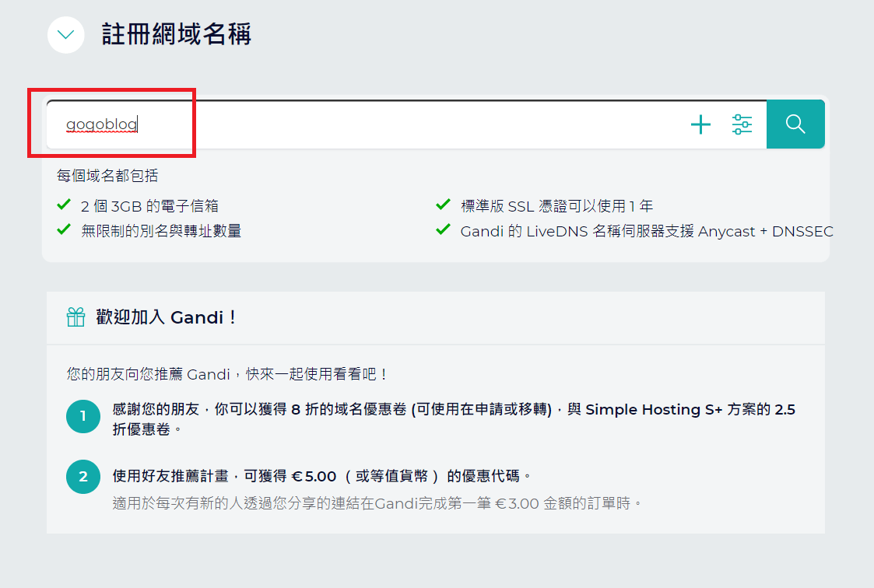
Task: Click the text 每個域名都包括
Action: tap(107, 176)
